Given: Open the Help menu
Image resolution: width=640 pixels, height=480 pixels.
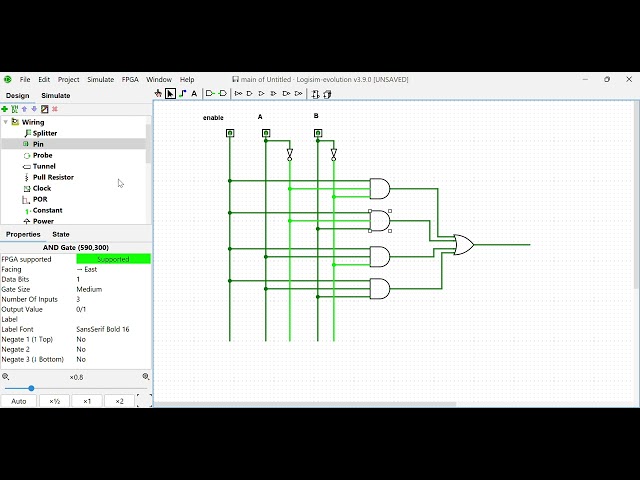Looking at the screenshot, I should click(187, 79).
